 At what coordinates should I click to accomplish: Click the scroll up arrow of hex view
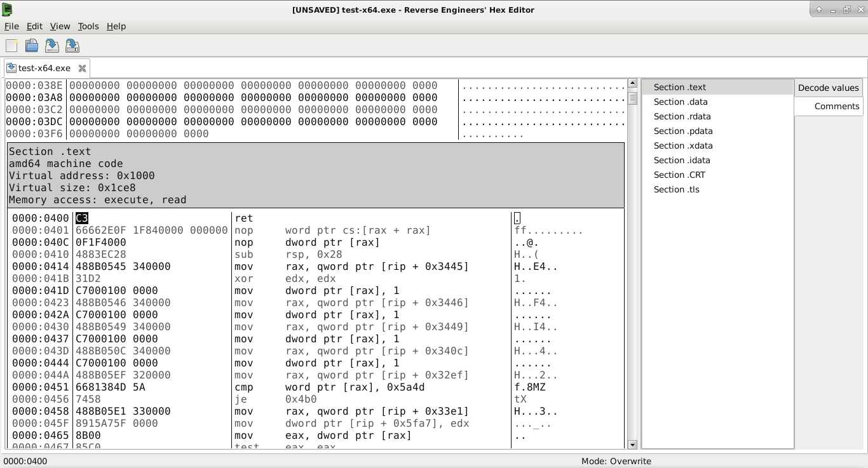[x=632, y=83]
